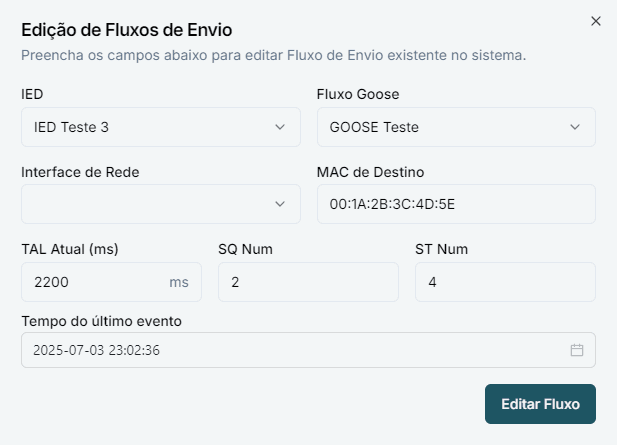Image resolution: width=617 pixels, height=445 pixels.
Task: Click the IED Teste 3 selected value
Action: 71,127
